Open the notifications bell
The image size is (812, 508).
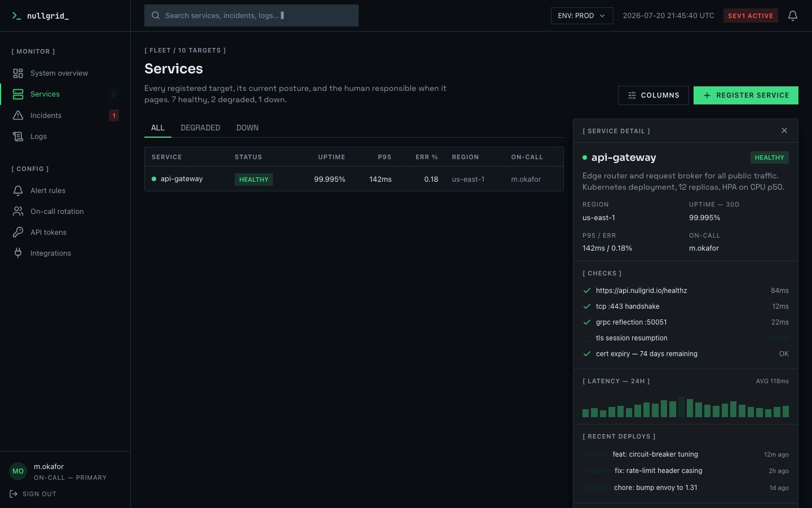[x=793, y=16]
